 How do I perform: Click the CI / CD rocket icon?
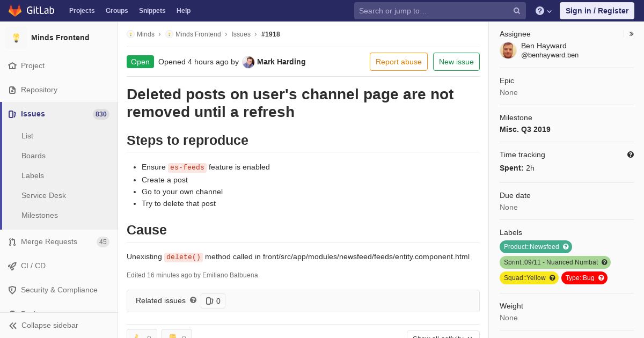pyautogui.click(x=12, y=266)
